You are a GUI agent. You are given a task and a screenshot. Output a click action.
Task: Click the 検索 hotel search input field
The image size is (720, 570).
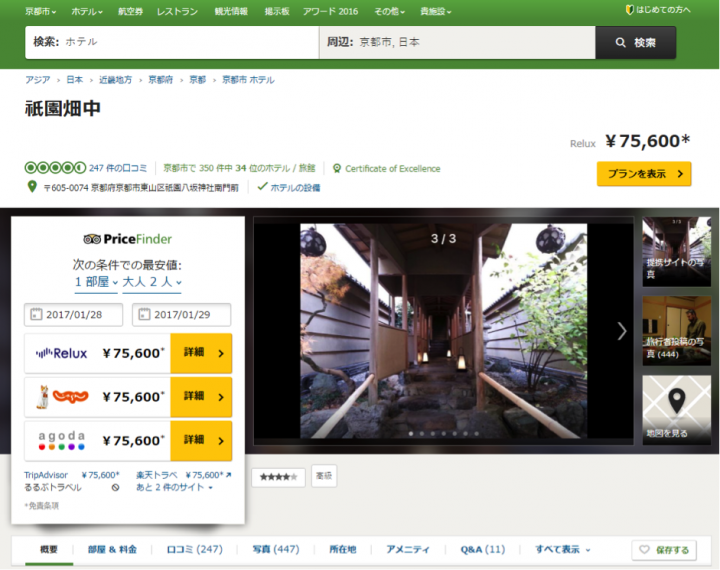(x=172, y=42)
